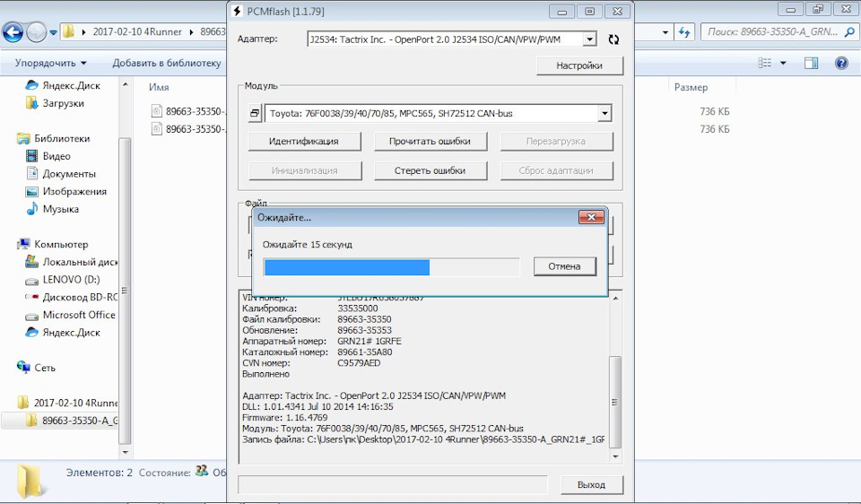The width and height of the screenshot is (861, 504).
Task: Click Размер column header
Action: [691, 87]
